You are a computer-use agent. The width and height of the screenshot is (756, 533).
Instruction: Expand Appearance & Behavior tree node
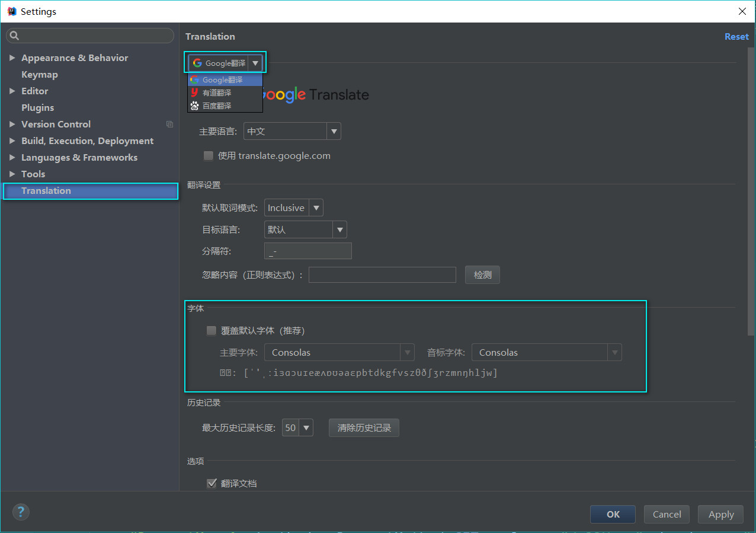tap(12, 58)
